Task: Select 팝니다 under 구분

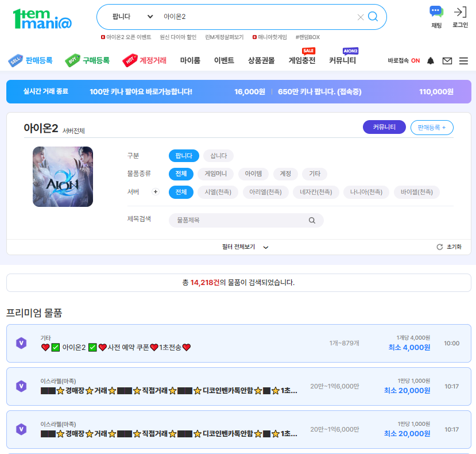Action: 184,156
